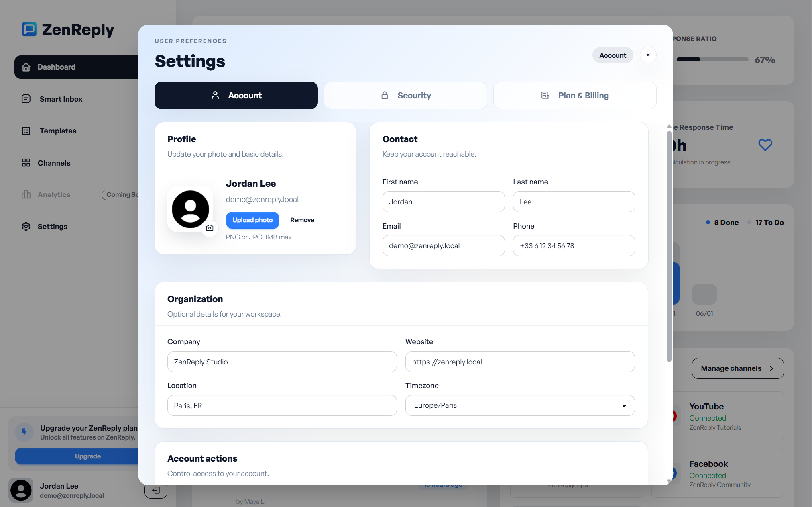Click Manage channels
Viewport: 812px width, 507px height.
point(737,368)
